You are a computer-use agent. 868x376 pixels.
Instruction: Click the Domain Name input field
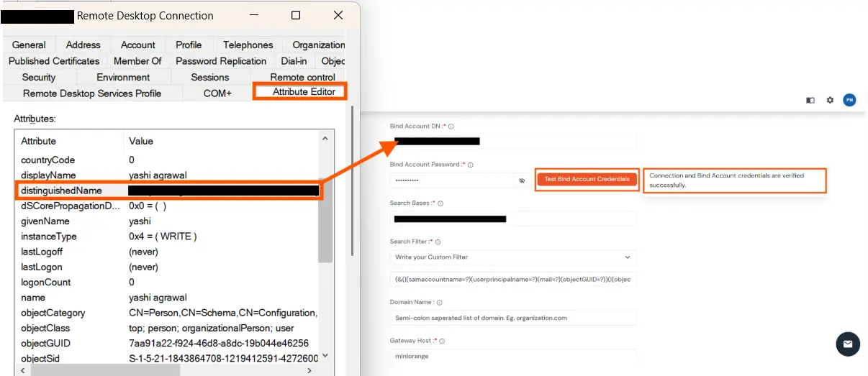click(x=512, y=317)
